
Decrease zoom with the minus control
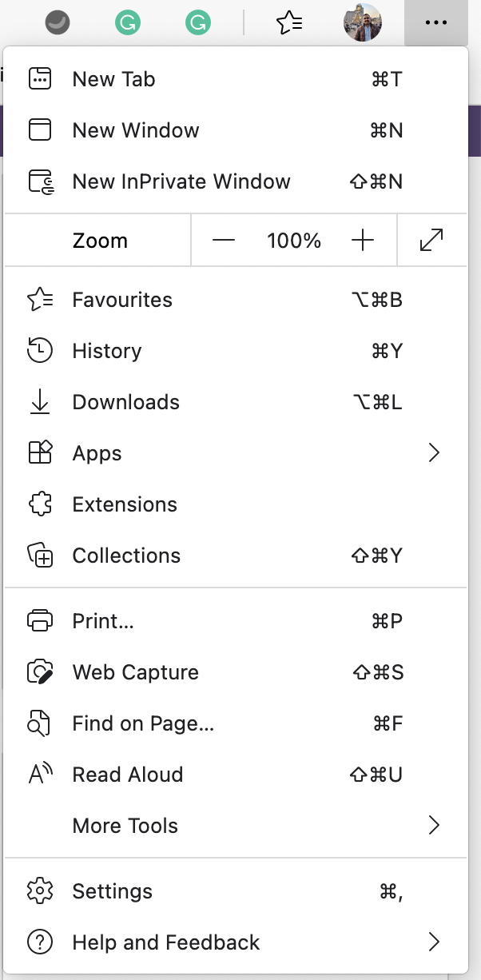coord(225,240)
